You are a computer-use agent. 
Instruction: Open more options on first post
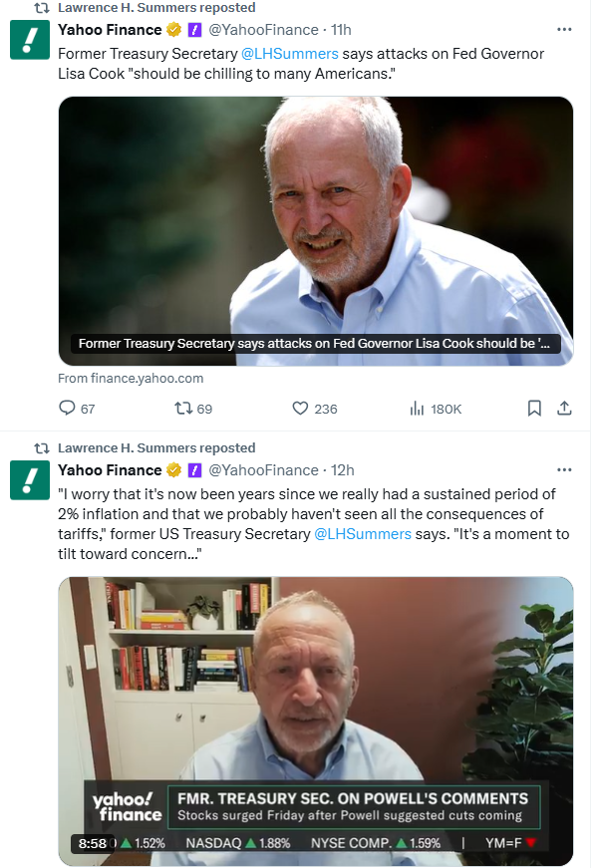[x=564, y=29]
